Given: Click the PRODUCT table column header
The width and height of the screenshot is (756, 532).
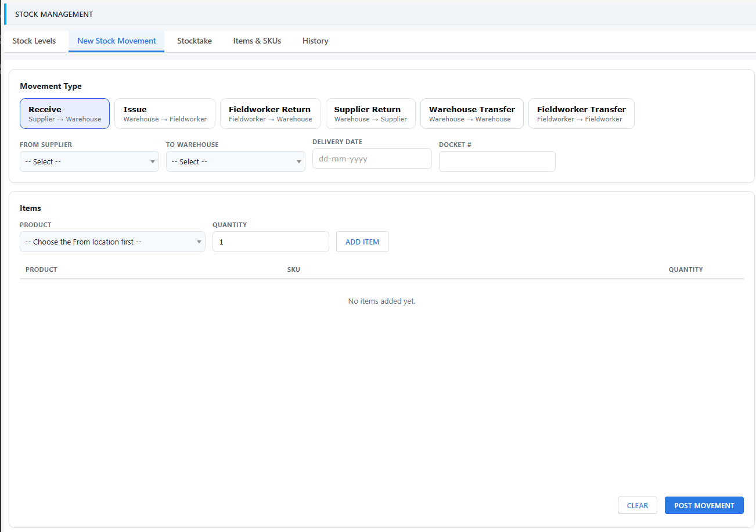Looking at the screenshot, I should (41, 269).
